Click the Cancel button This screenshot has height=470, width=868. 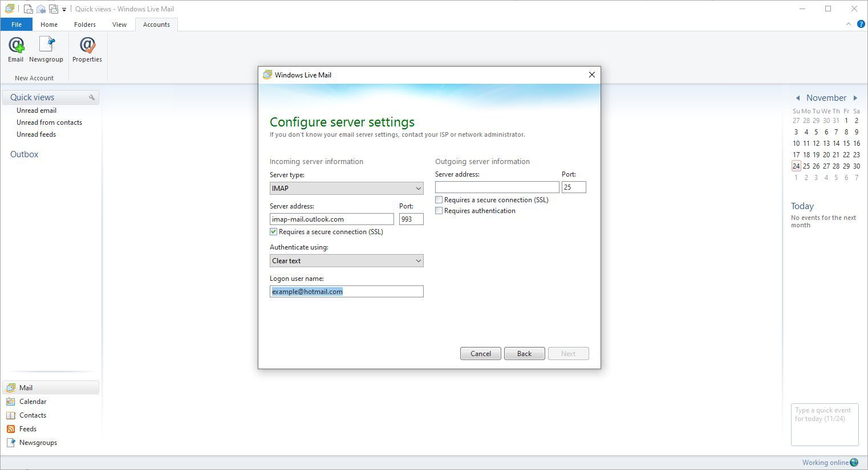click(481, 354)
